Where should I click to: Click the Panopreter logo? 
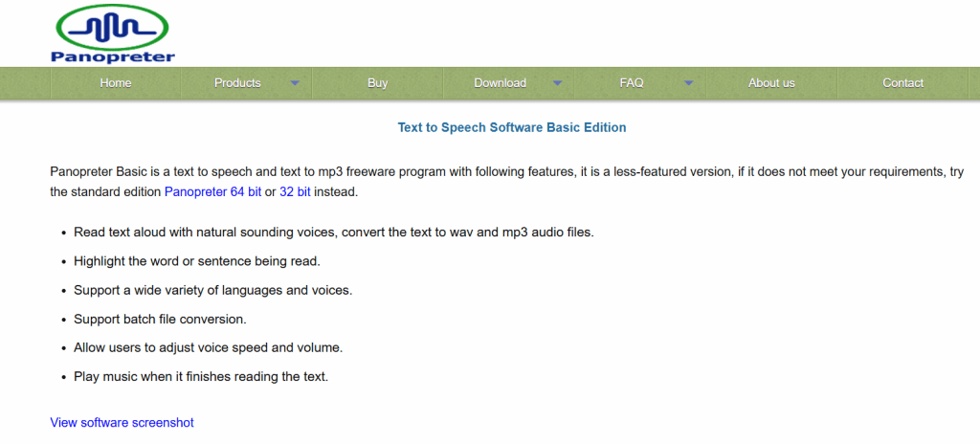coord(113,33)
